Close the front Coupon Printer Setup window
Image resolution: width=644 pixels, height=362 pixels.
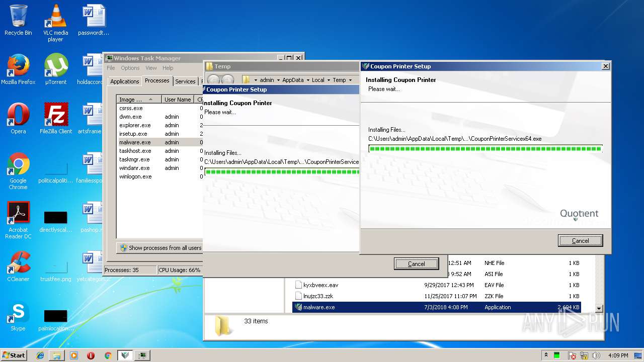tap(606, 66)
